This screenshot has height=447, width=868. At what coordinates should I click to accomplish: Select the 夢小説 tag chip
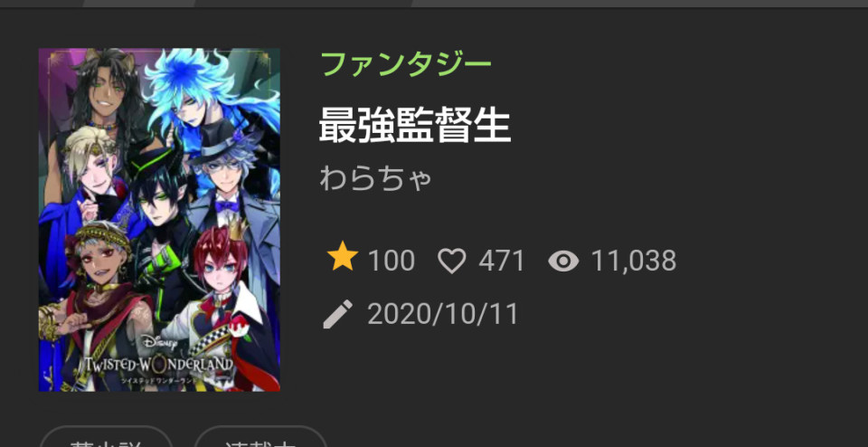click(x=107, y=437)
